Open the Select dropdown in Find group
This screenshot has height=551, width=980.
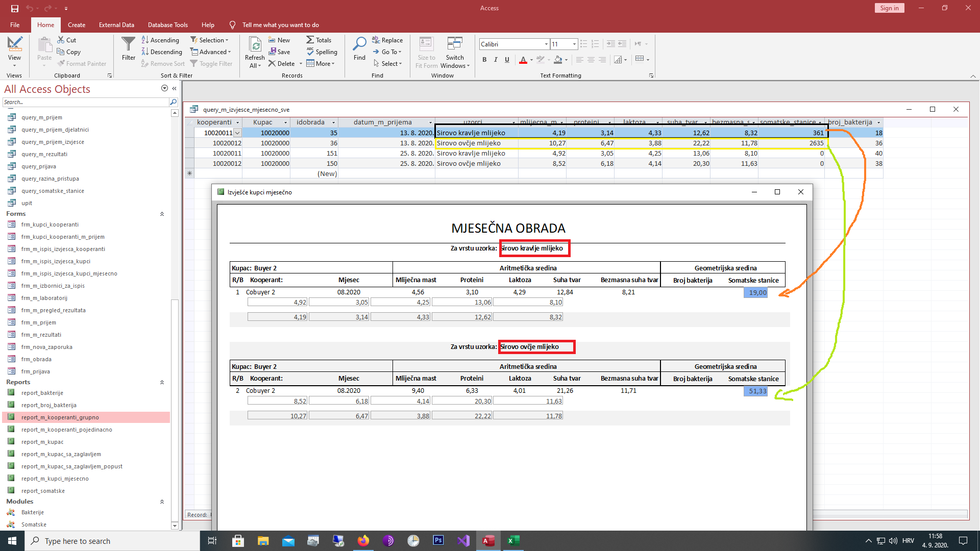pyautogui.click(x=387, y=63)
